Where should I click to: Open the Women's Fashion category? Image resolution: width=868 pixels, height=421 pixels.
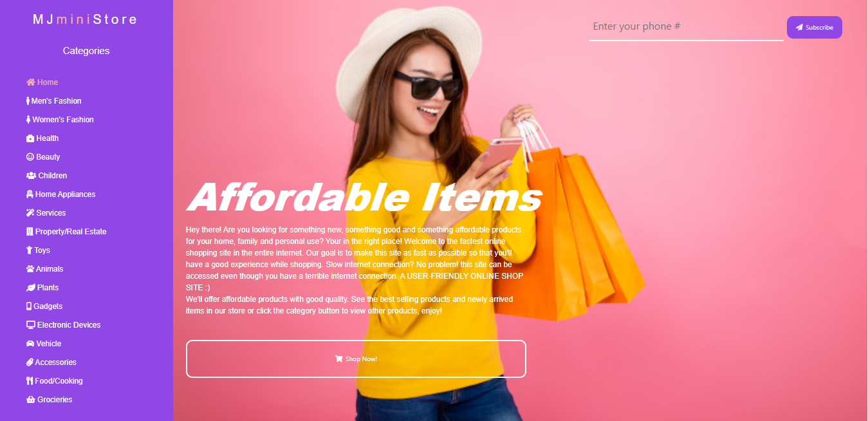(60, 120)
